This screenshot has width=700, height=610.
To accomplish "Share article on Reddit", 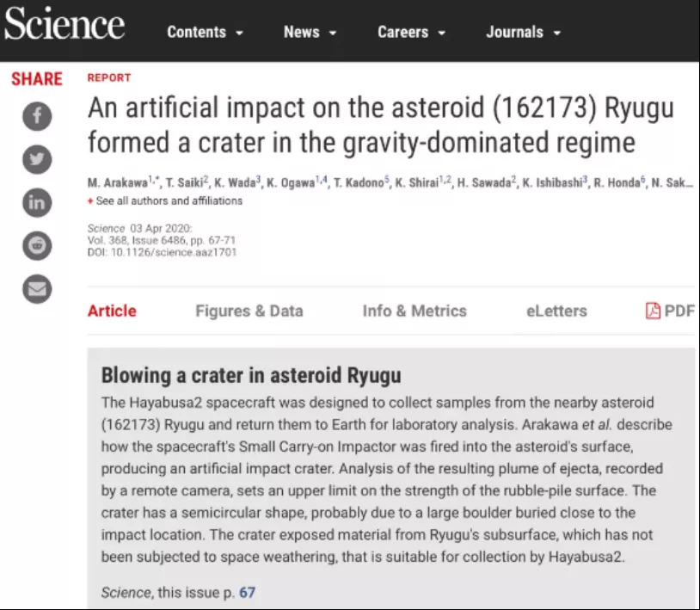I will pos(37,247).
